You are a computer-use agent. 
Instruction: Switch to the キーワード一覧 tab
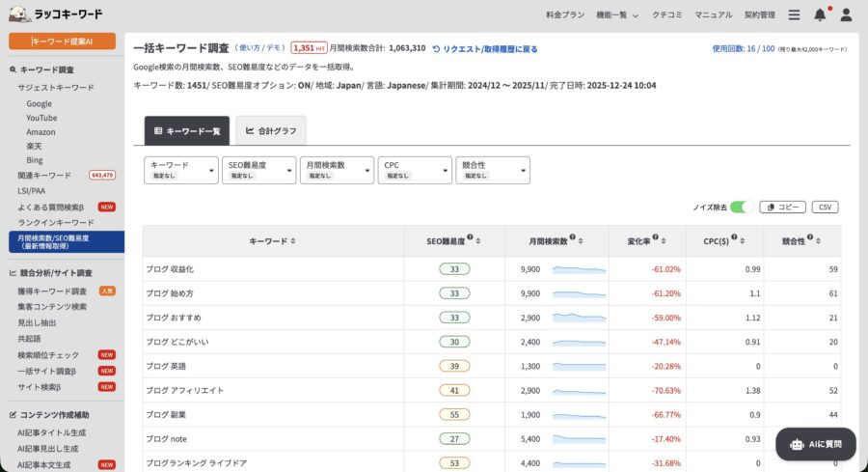(187, 130)
